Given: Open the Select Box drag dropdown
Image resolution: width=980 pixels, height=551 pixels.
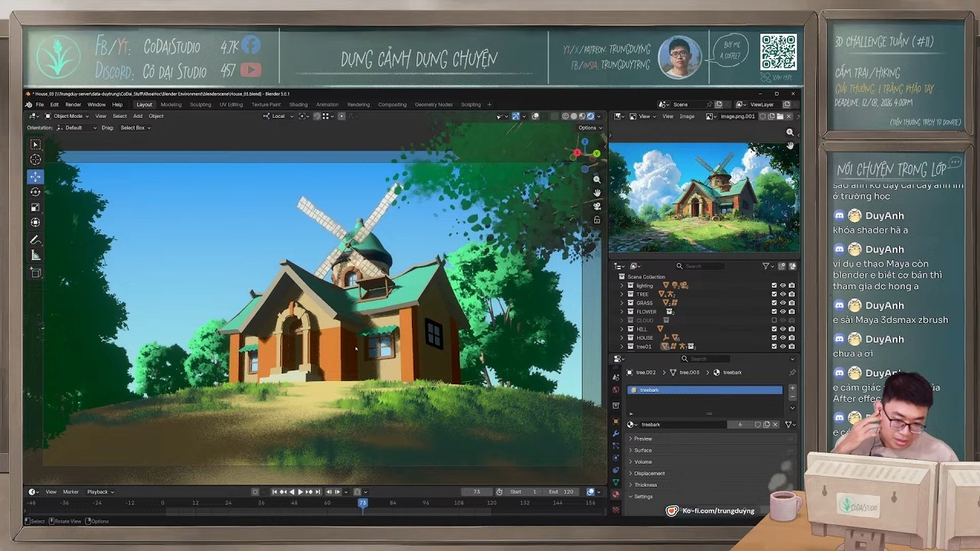Looking at the screenshot, I should pos(136,128).
